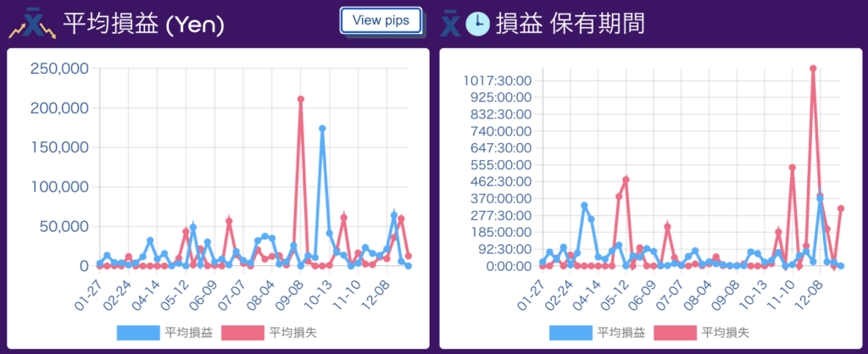Toggle the red 平均損失 legend in the left chart

tap(269, 333)
